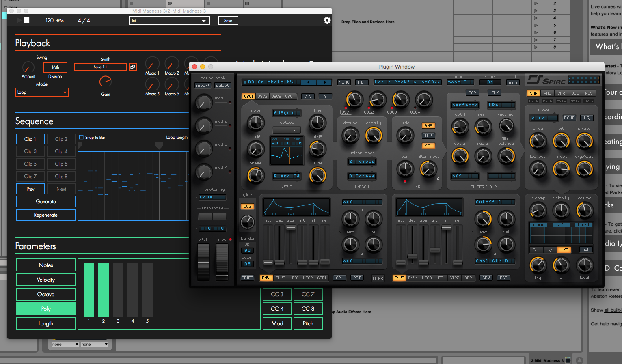Switch to the OSC3 tab
This screenshot has height=364, width=622.
276,97
